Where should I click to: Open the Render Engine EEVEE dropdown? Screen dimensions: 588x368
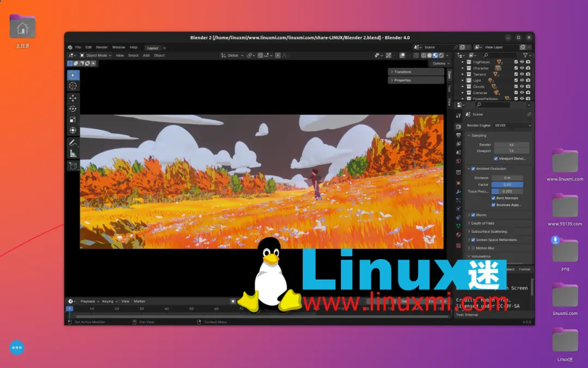coord(513,125)
